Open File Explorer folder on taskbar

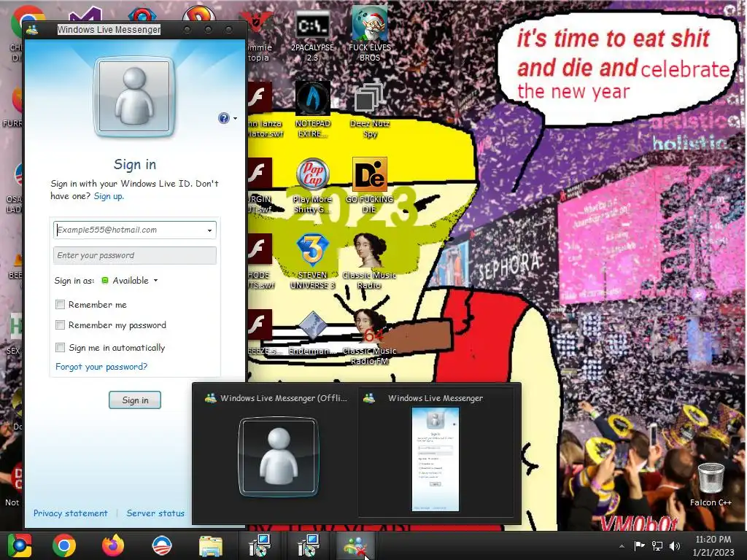(x=211, y=546)
